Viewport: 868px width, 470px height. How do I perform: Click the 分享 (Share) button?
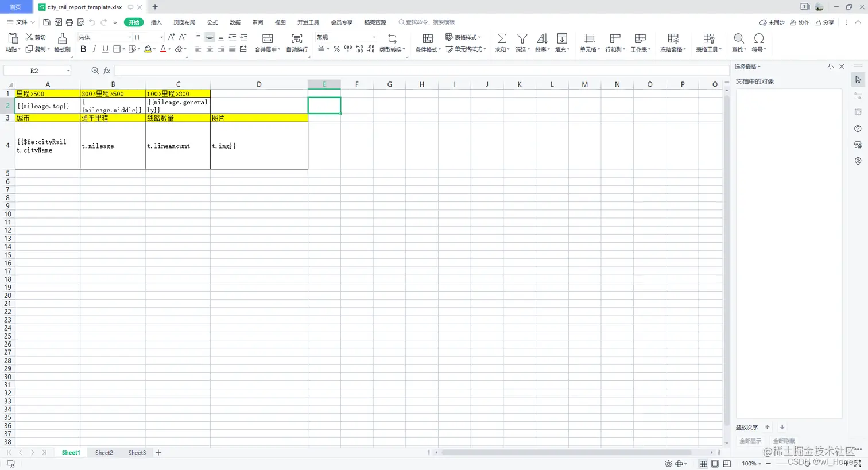click(824, 22)
